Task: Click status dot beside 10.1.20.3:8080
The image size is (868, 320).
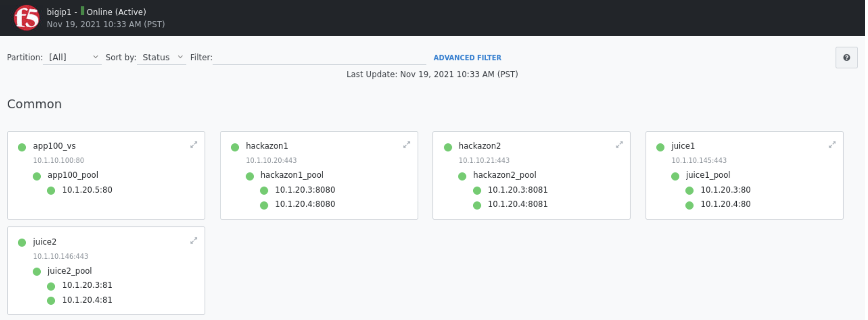Action: point(264,191)
